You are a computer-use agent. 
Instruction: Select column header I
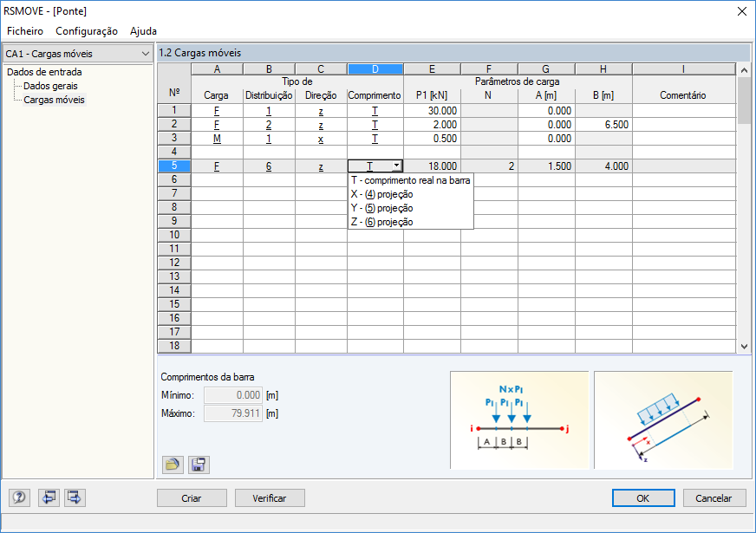click(684, 69)
